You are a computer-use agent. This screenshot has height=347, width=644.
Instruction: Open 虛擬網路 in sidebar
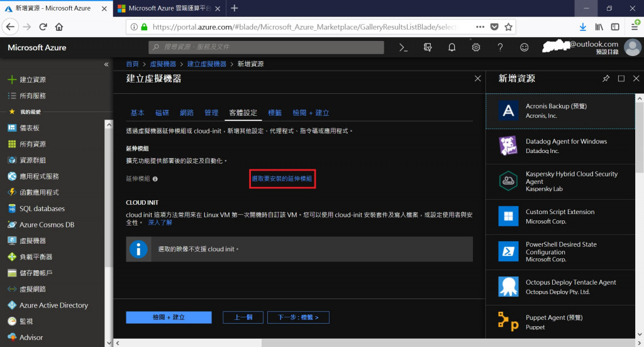[27, 289]
